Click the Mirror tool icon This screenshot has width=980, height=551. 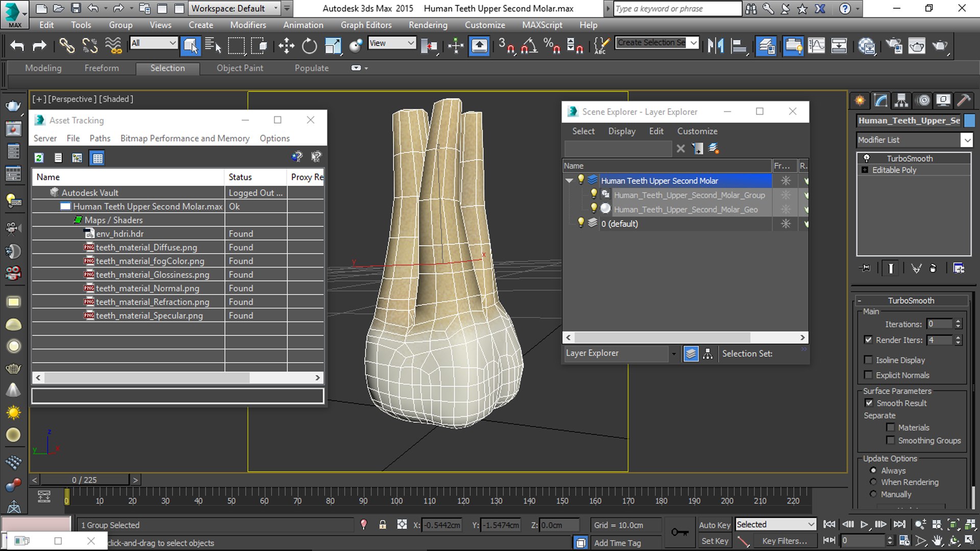point(716,46)
